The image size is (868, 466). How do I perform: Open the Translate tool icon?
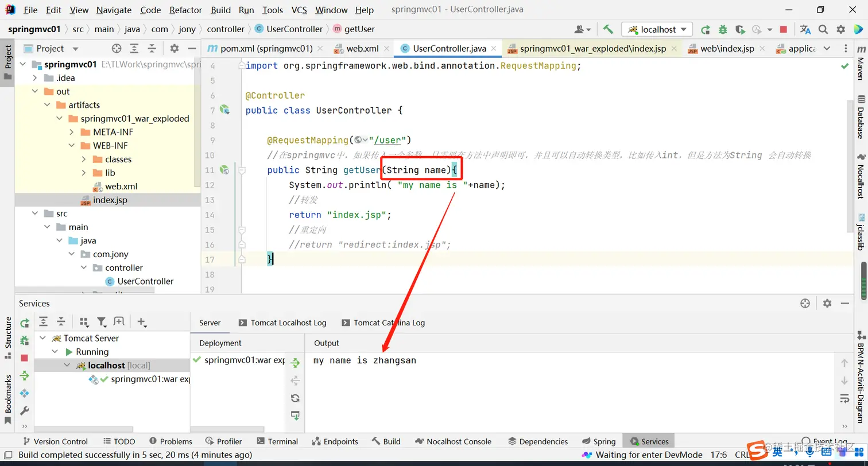(x=805, y=29)
